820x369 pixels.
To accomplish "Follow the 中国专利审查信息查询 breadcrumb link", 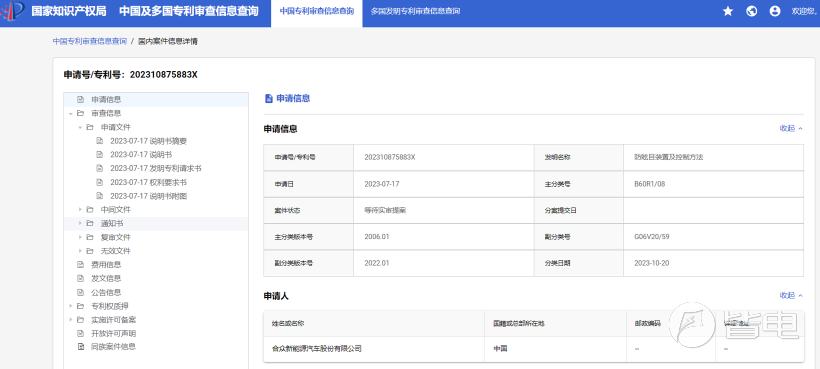I will point(89,41).
